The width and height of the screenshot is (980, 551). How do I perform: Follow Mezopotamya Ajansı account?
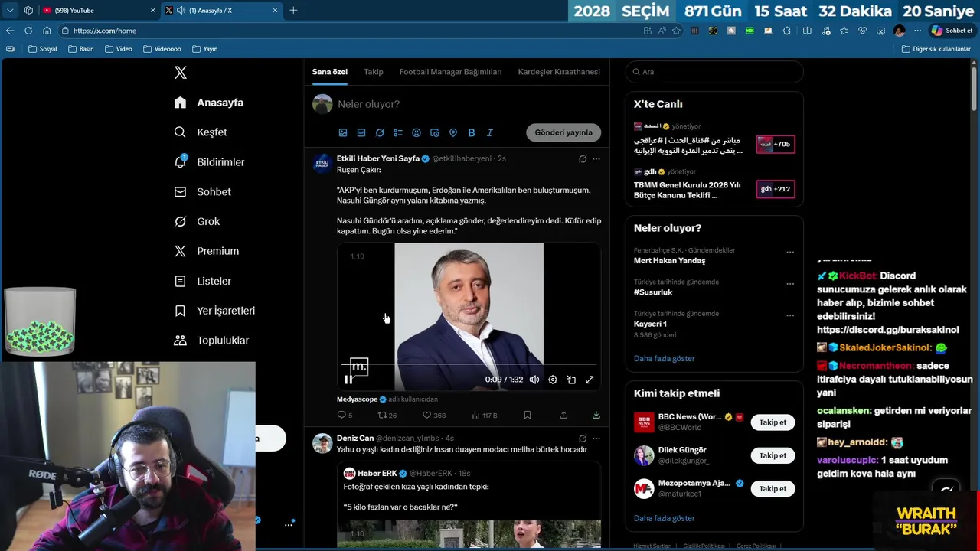(x=773, y=488)
